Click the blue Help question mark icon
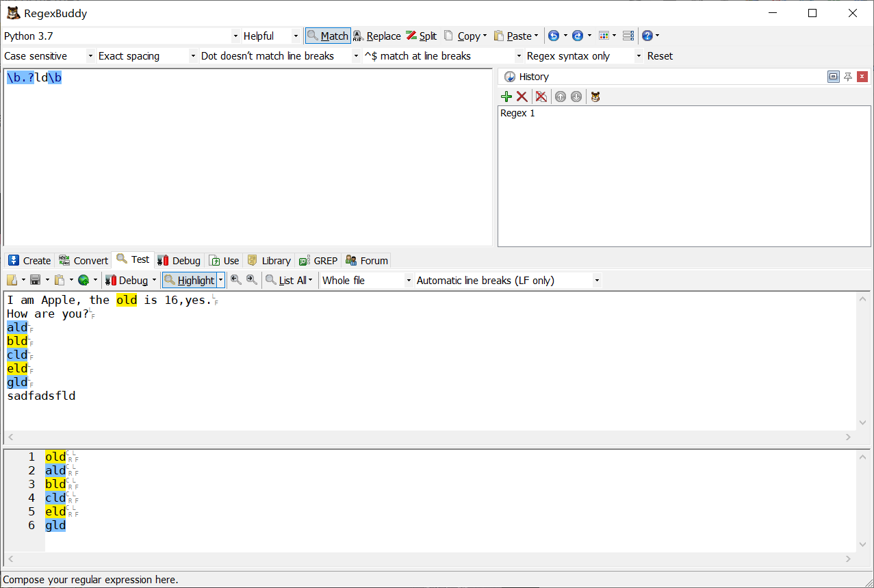This screenshot has width=874, height=588. 647,36
